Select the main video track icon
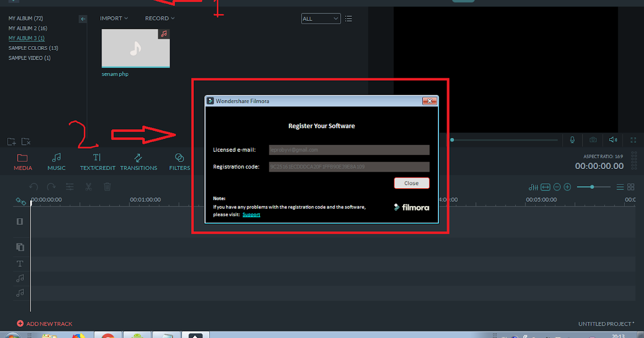This screenshot has height=338, width=644. (x=20, y=221)
